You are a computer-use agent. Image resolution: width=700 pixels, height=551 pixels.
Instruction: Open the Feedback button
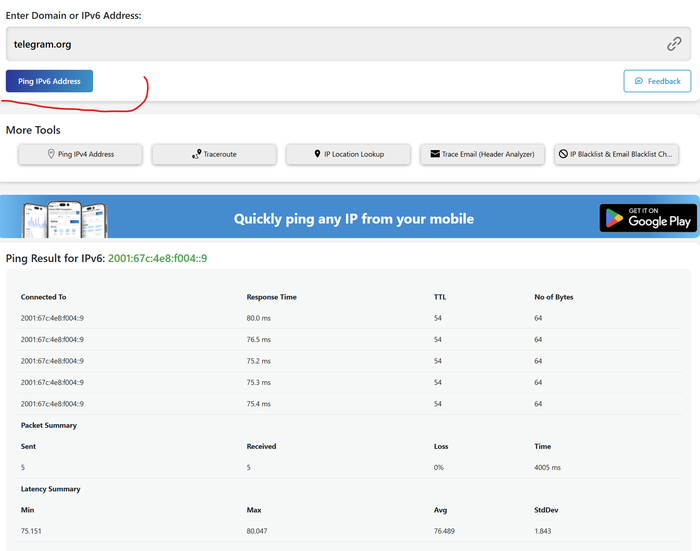657,81
